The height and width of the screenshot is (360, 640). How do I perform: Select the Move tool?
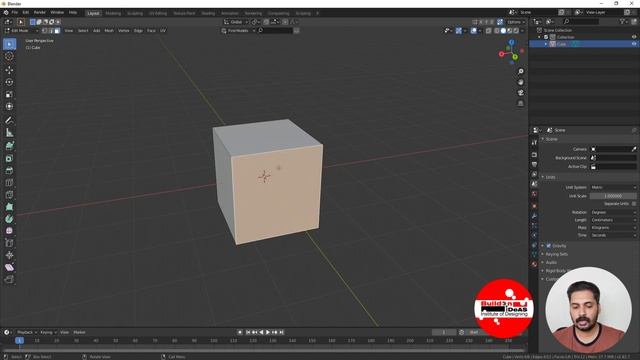9,70
